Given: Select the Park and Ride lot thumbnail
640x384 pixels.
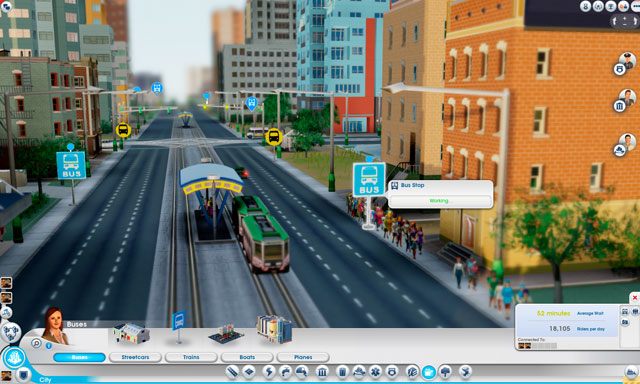Looking at the screenshot, I should click(x=226, y=334).
